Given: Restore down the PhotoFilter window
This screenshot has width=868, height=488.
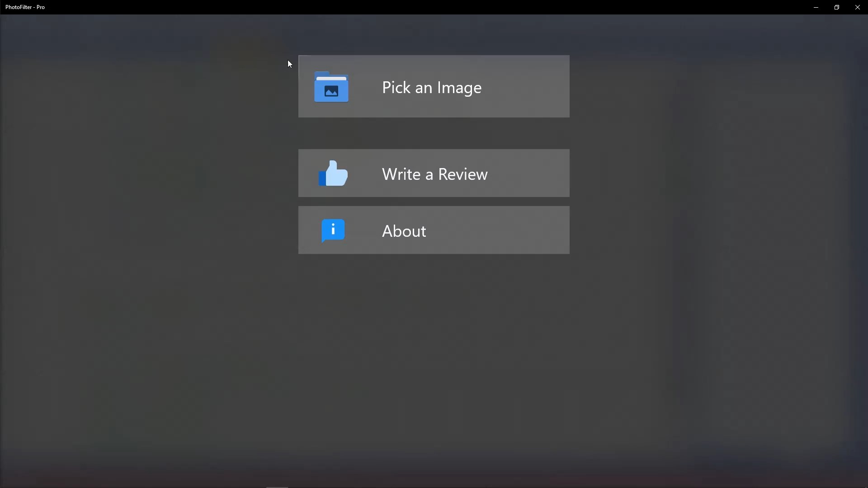Looking at the screenshot, I should (836, 7).
